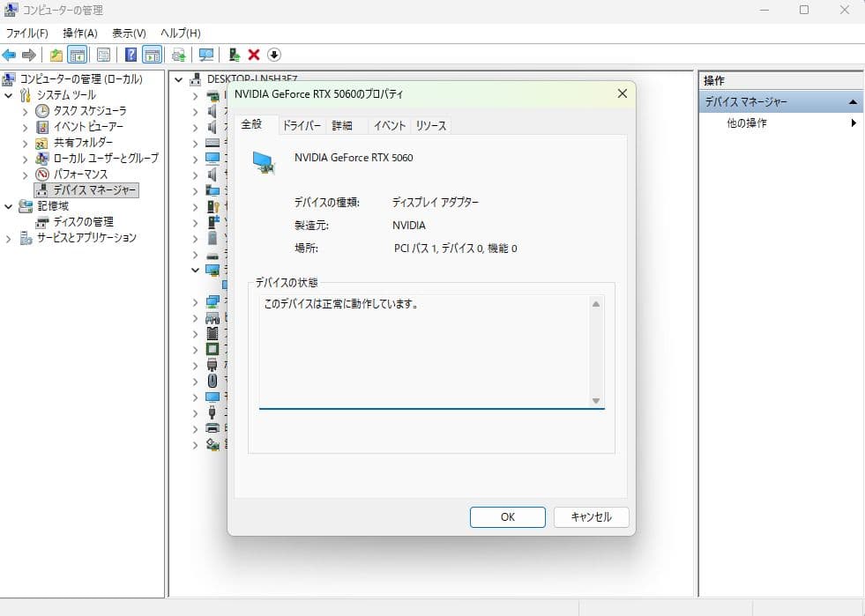Expand the 共有フォルダー node
Image resolution: width=865 pixels, height=616 pixels.
25,144
